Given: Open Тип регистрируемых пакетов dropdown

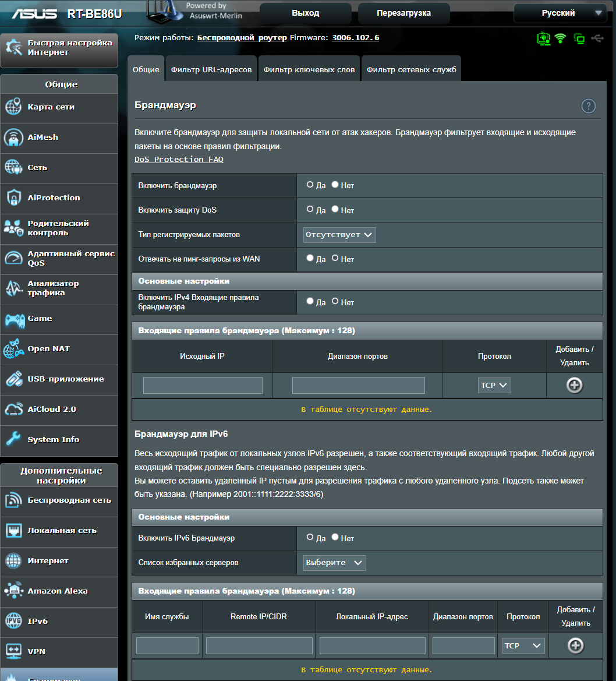Looking at the screenshot, I should tap(339, 235).
